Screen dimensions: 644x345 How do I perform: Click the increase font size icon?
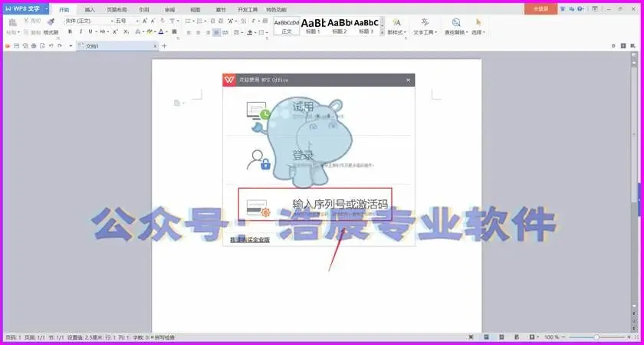[145, 21]
